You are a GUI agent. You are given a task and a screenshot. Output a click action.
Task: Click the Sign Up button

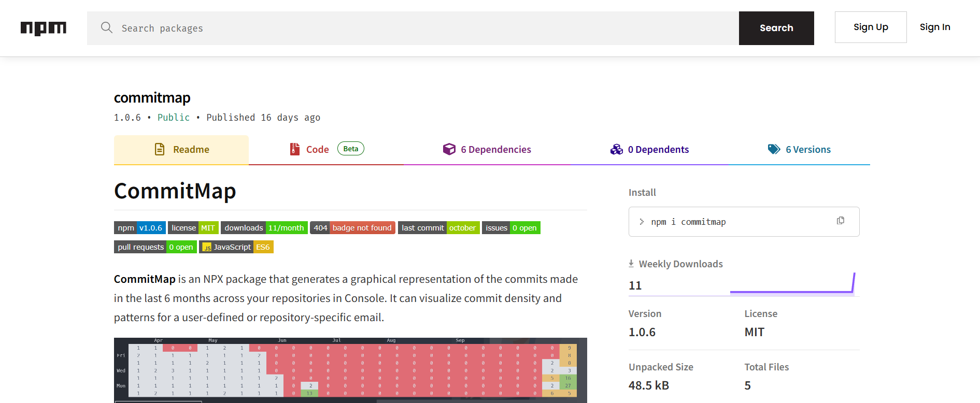tap(871, 27)
